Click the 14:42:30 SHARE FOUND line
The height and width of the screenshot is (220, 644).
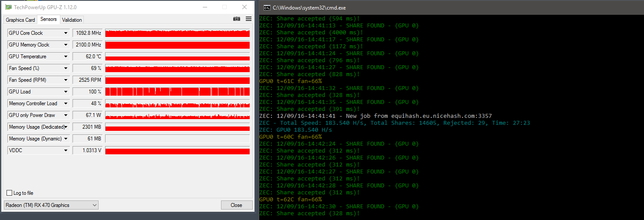pyautogui.click(x=339, y=207)
